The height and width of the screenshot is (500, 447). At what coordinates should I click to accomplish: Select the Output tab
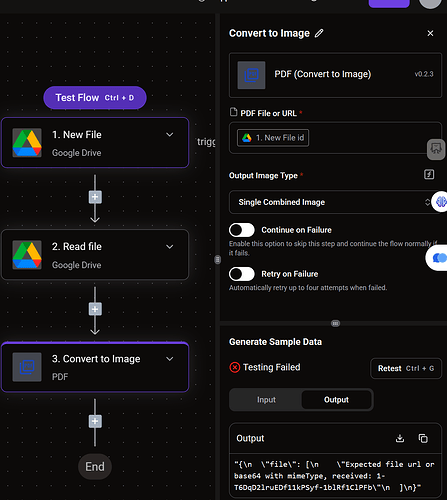point(336,400)
